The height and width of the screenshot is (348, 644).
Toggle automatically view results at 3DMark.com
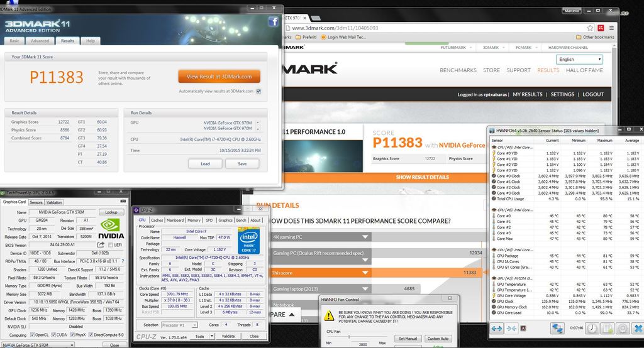click(x=258, y=92)
